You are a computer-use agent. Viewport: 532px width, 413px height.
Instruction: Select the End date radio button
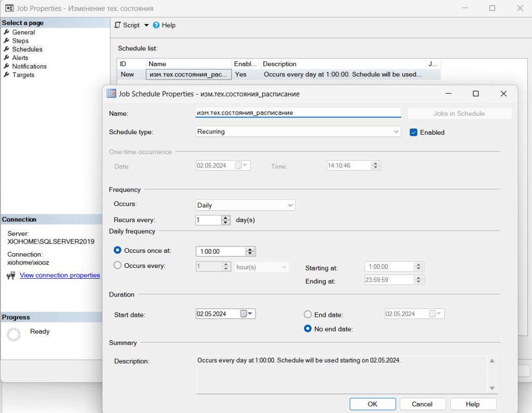click(308, 315)
